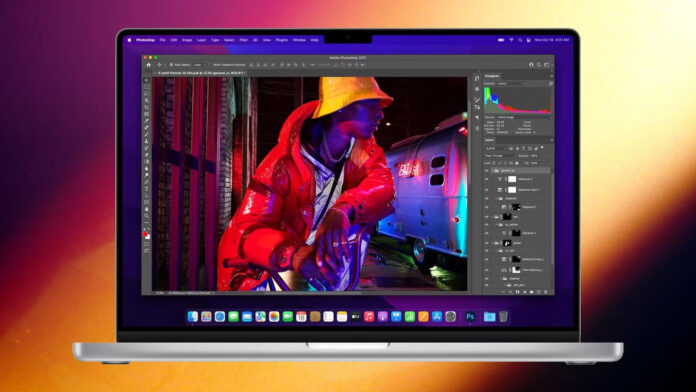Select the Crop tool
Image resolution: width=696 pixels, height=392 pixels.
tap(147, 107)
